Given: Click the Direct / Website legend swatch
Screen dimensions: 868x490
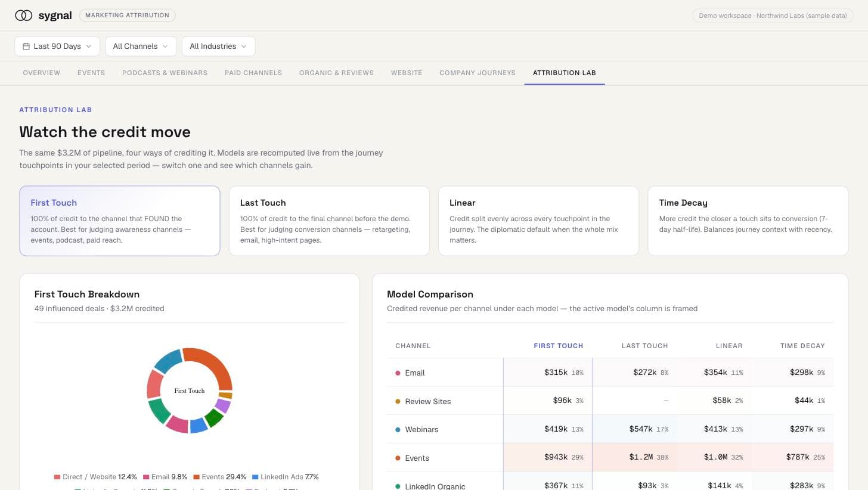Looking at the screenshot, I should tap(57, 477).
